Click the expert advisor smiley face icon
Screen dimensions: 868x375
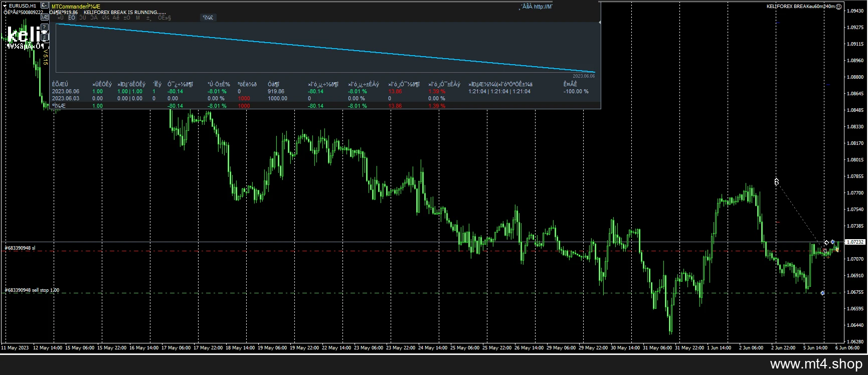[x=839, y=7]
